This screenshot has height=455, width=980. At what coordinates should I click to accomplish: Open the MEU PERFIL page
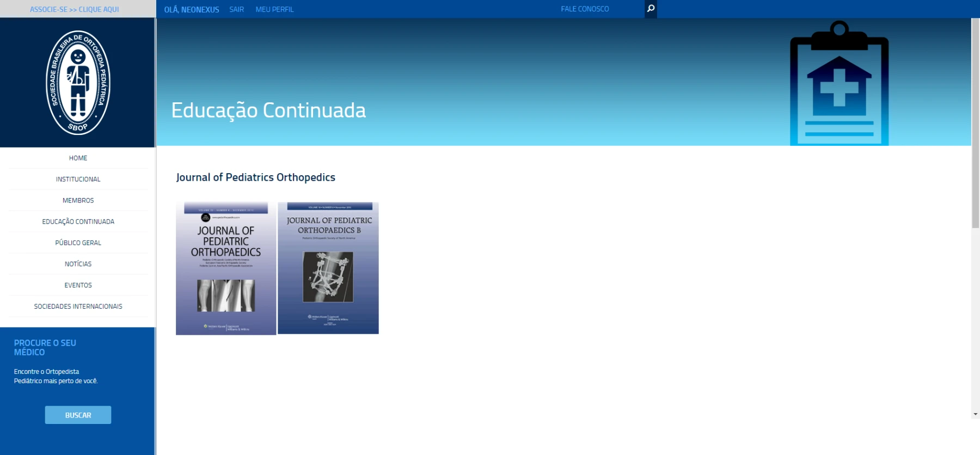pyautogui.click(x=274, y=9)
